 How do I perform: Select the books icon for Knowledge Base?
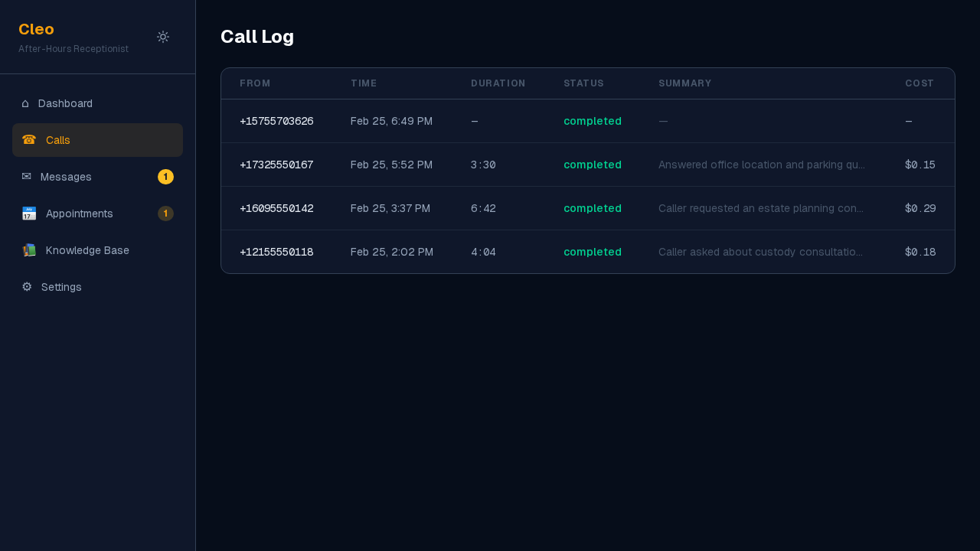pyautogui.click(x=28, y=250)
